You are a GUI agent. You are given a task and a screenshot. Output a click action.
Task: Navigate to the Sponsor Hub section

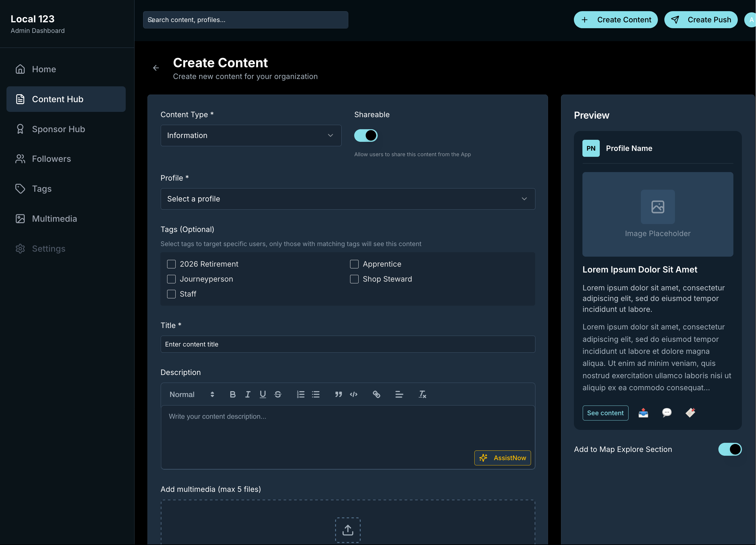tap(59, 129)
